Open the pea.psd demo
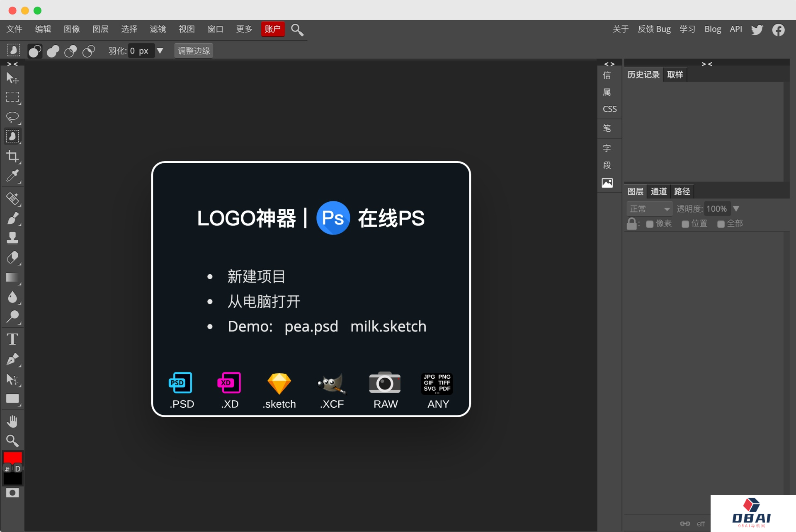Screen dimensions: 796x532 click(311, 326)
